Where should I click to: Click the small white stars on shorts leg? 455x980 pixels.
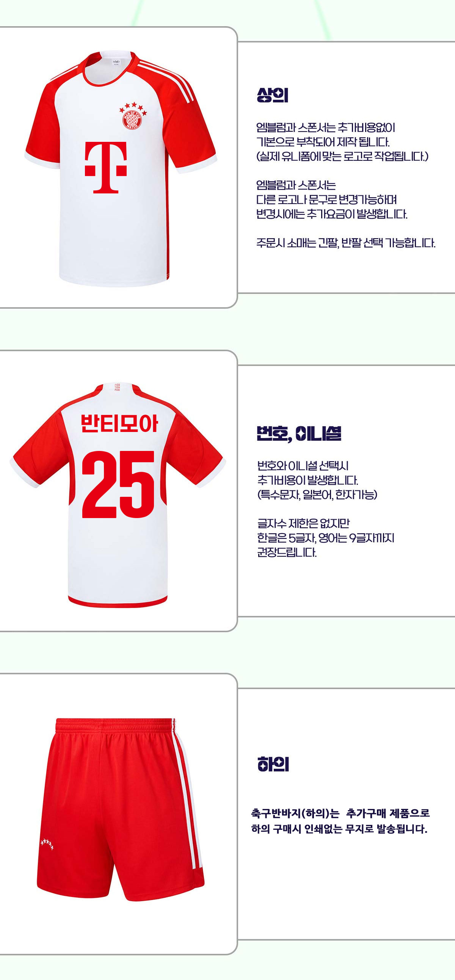(x=47, y=844)
